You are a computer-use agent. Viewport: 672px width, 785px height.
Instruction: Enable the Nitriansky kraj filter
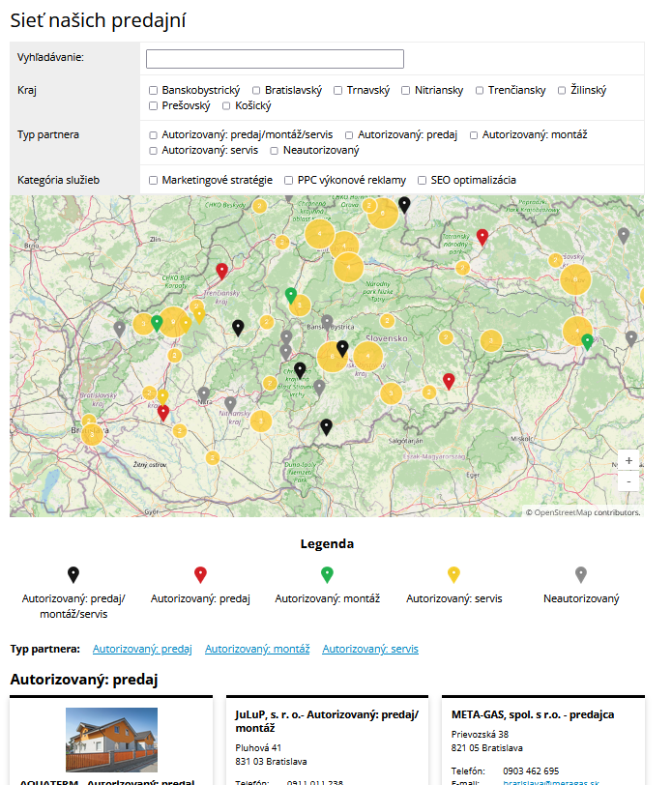pyautogui.click(x=405, y=91)
